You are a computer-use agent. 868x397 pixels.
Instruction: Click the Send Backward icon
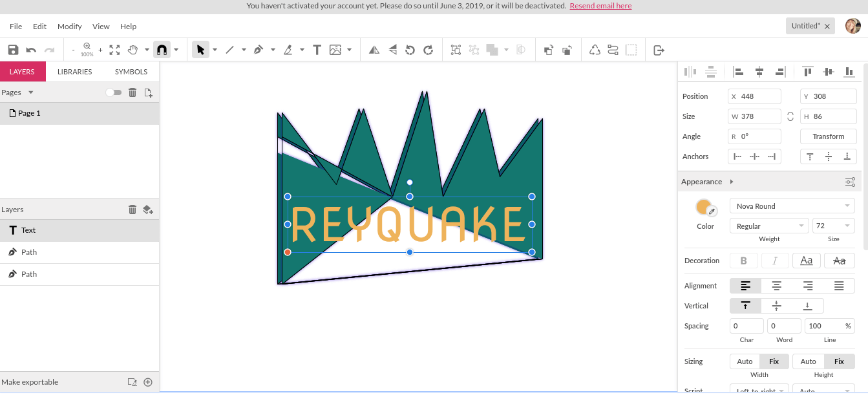tap(567, 50)
